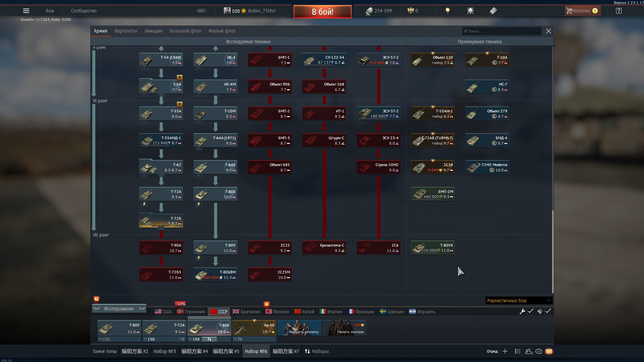Select Ка-50 helicopter crew slot
The image size is (644, 362).
coord(254,328)
